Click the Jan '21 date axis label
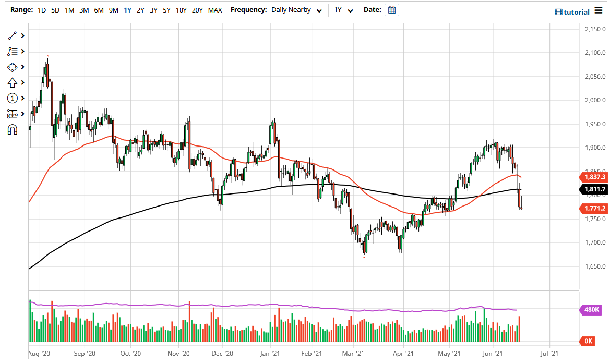 [x=270, y=354]
